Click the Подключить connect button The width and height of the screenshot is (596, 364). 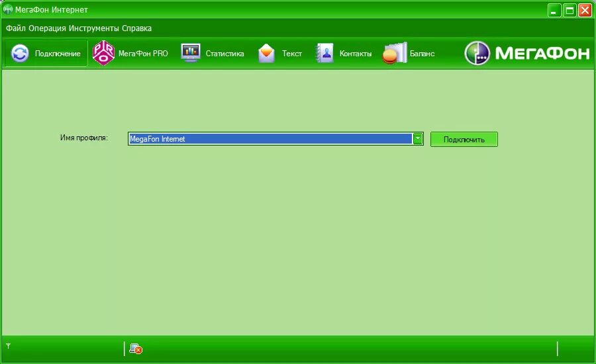tap(464, 140)
